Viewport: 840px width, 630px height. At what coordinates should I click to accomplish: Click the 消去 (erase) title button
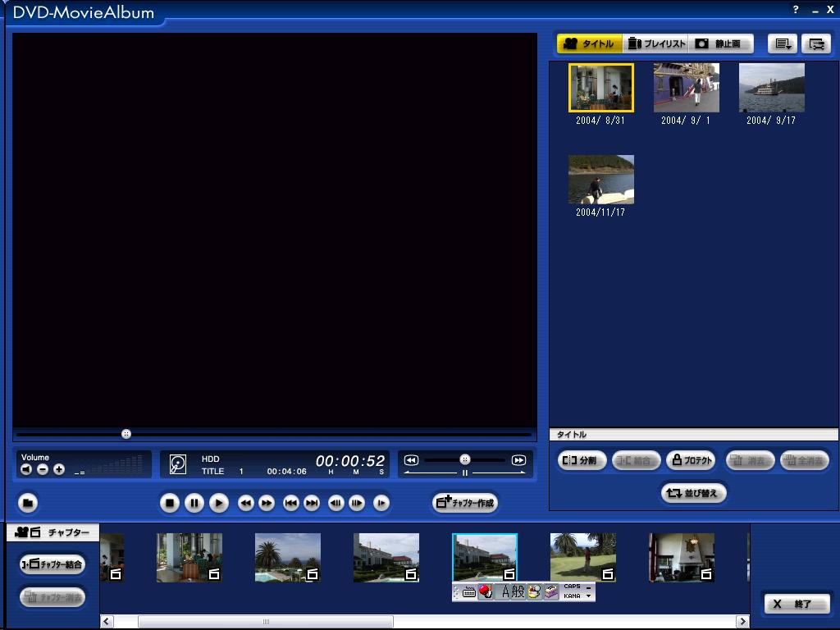click(x=750, y=460)
